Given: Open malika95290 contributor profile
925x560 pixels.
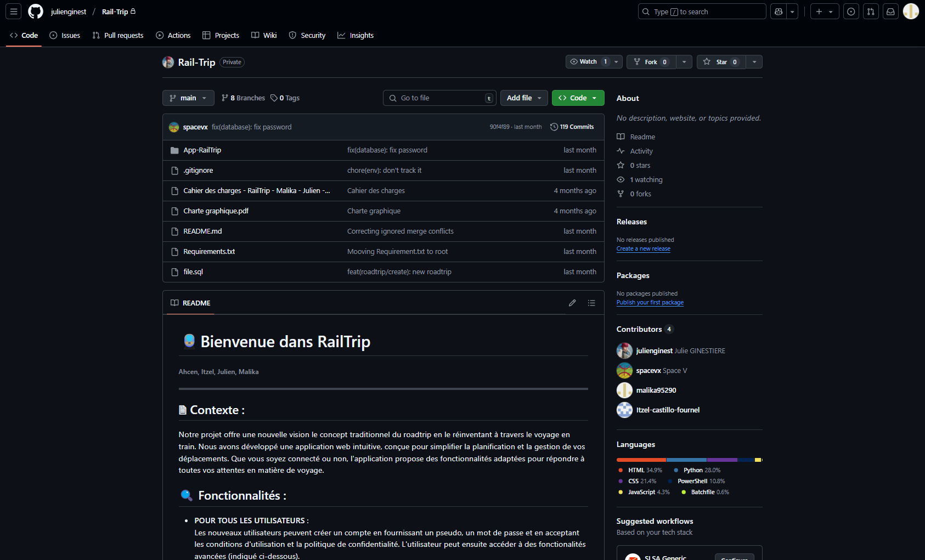Looking at the screenshot, I should [656, 390].
